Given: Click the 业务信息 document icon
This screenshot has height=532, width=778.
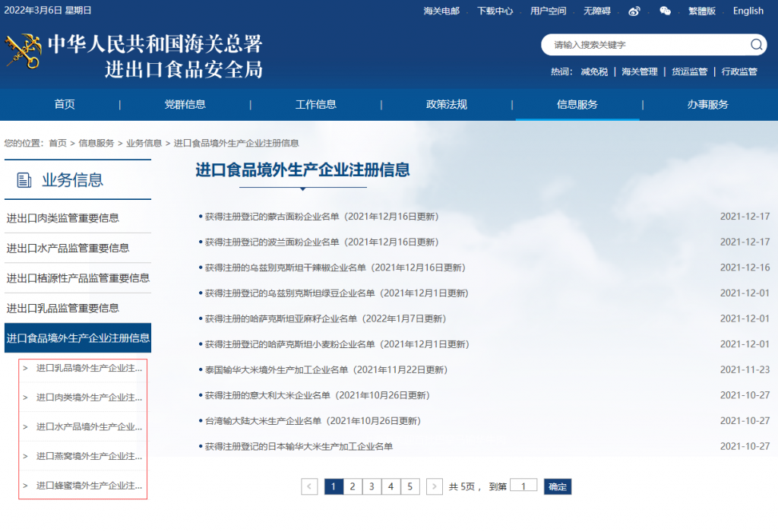Looking at the screenshot, I should pos(24,180).
